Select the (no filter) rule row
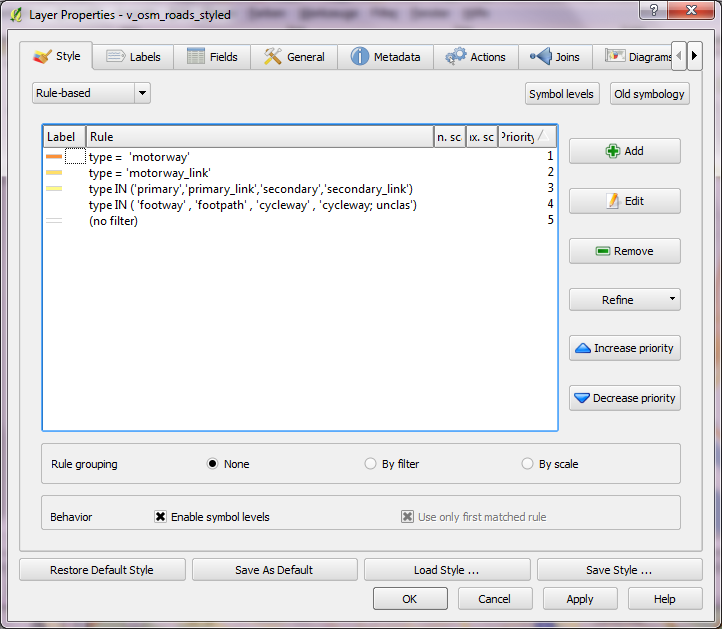This screenshot has height=629, width=722. pyautogui.click(x=113, y=220)
